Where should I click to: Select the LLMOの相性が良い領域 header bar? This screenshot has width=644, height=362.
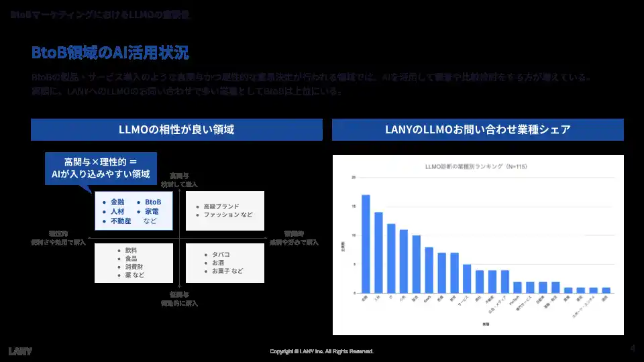click(176, 129)
